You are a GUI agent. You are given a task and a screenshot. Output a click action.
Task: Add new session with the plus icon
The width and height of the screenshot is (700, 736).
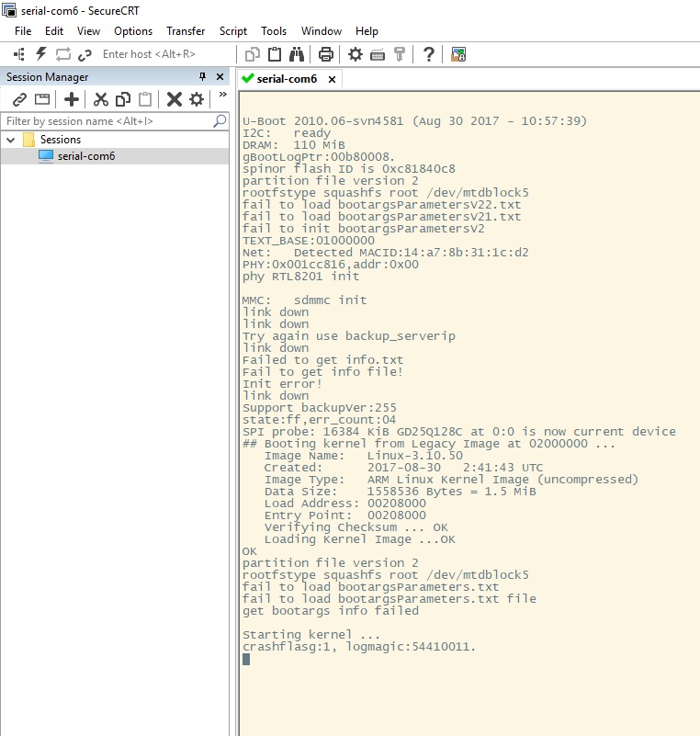(71, 99)
